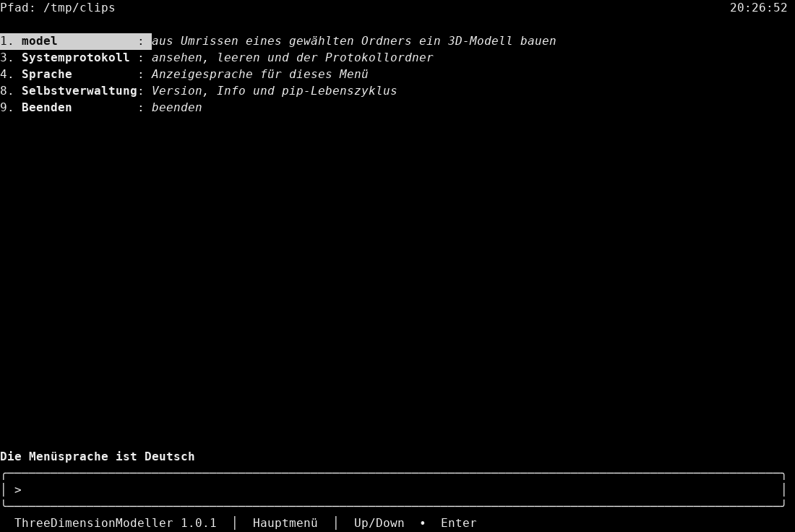The width and height of the screenshot is (795, 532).
Task: Click the Pfad /tmp/clips path label
Action: tap(58, 8)
